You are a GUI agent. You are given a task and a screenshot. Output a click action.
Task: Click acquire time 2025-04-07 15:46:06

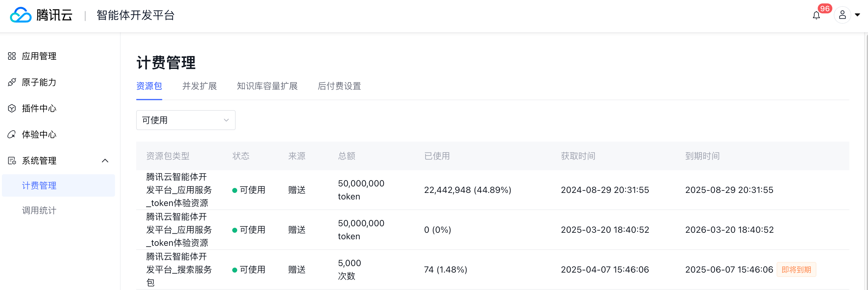pos(605,269)
